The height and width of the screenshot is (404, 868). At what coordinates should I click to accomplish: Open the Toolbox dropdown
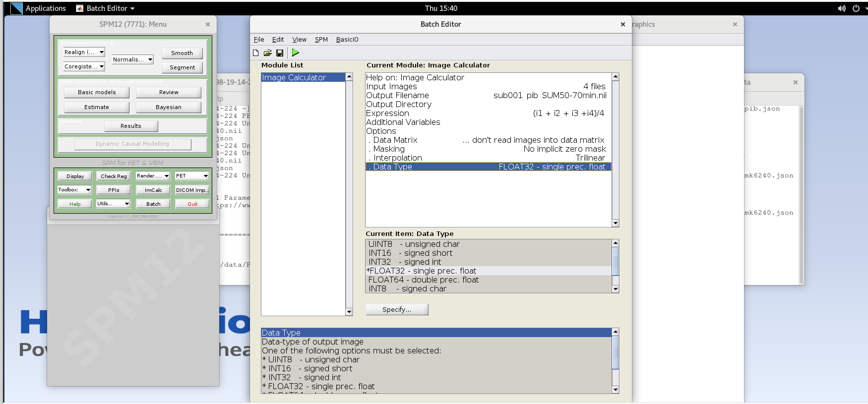74,190
